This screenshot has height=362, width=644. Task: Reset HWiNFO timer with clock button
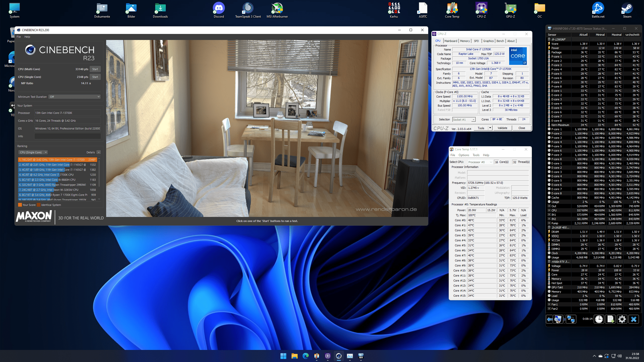point(599,319)
